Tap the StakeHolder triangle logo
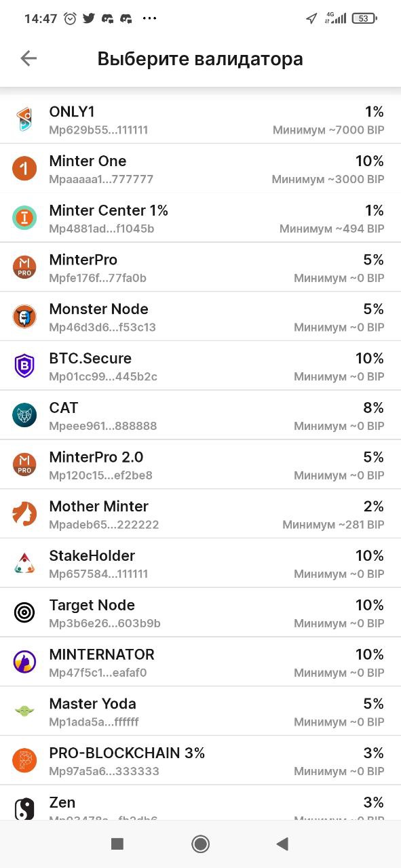This screenshot has height=868, width=401. [x=24, y=563]
